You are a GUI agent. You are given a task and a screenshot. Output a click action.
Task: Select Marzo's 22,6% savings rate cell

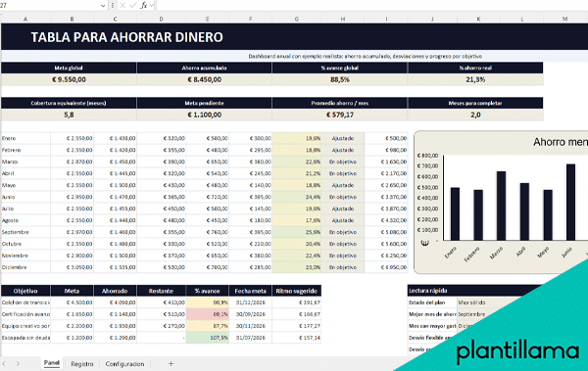click(297, 162)
